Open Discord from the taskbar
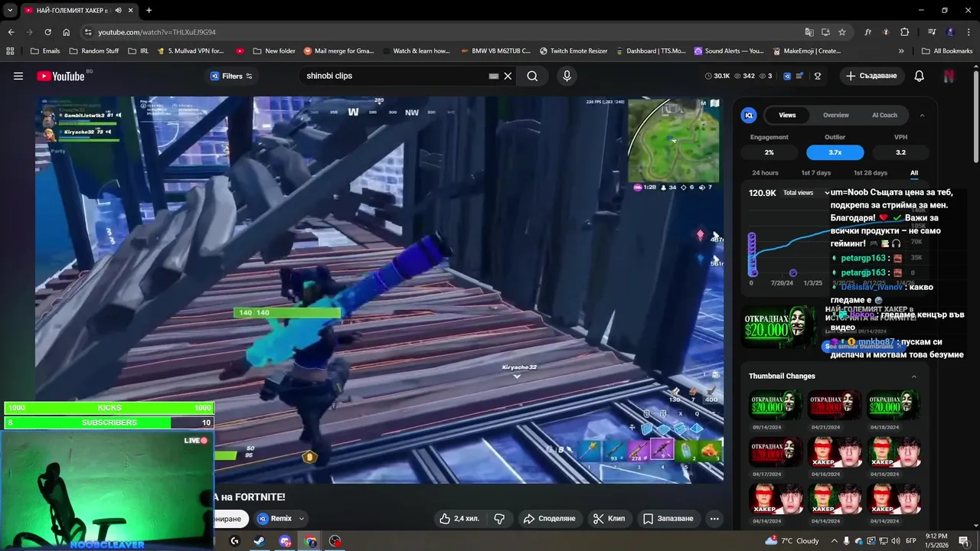 pos(285,541)
